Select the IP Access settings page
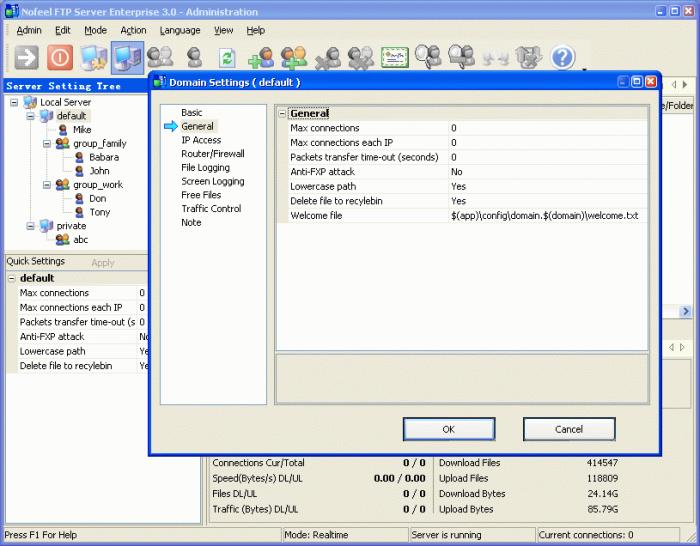The width and height of the screenshot is (700, 546). point(201,140)
